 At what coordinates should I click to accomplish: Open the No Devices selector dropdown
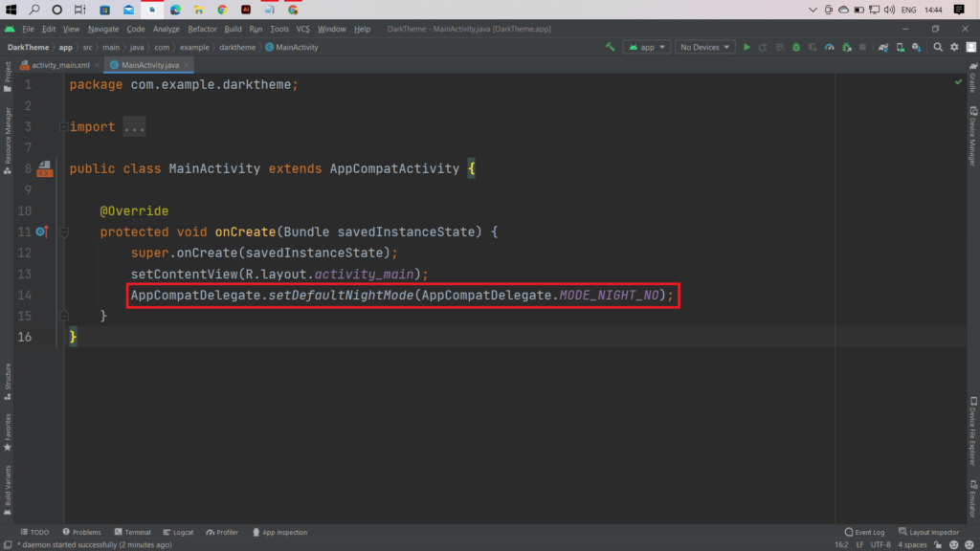click(x=704, y=47)
